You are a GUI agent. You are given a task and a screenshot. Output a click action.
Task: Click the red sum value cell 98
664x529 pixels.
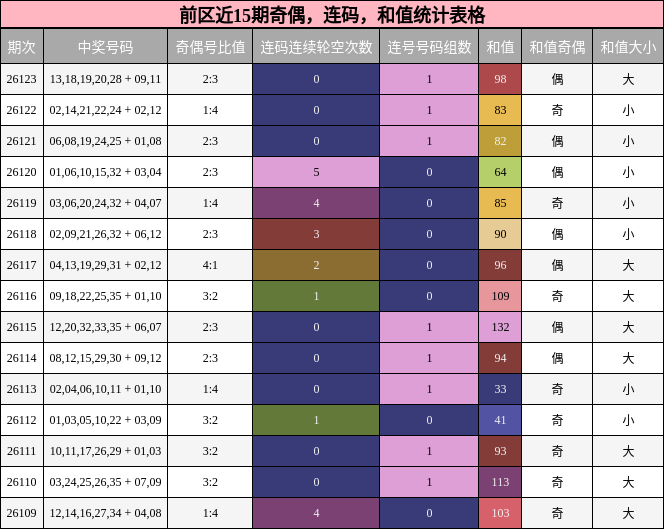click(x=500, y=79)
